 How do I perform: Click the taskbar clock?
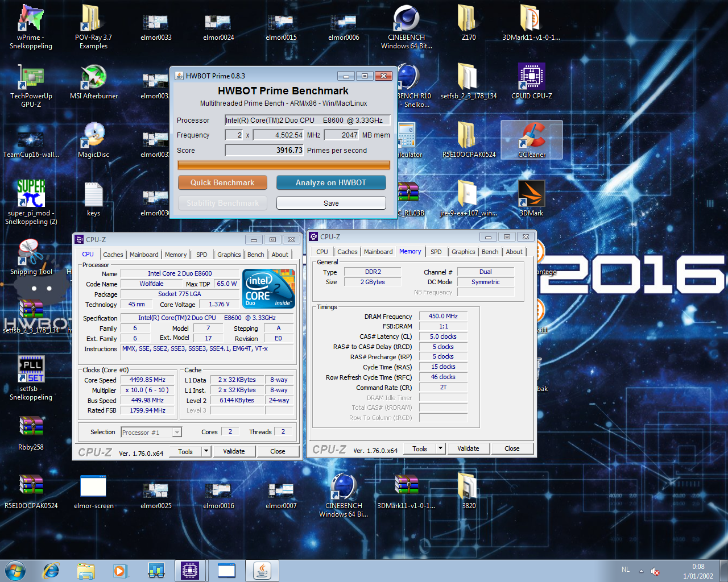[x=698, y=571]
